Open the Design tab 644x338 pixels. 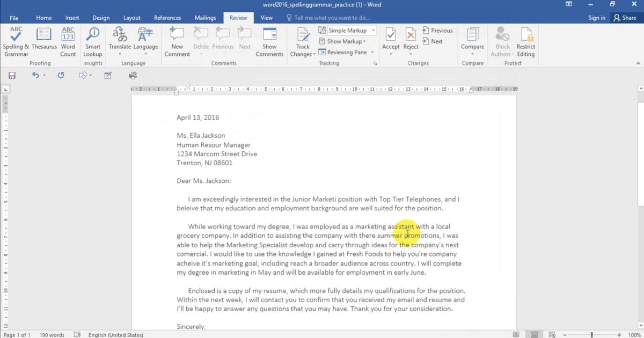[101, 18]
